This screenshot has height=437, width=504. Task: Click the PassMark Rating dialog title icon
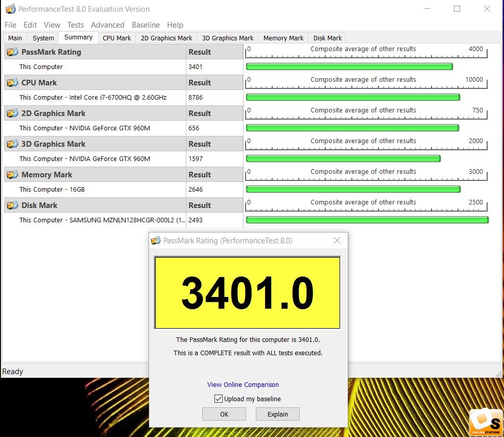click(156, 240)
